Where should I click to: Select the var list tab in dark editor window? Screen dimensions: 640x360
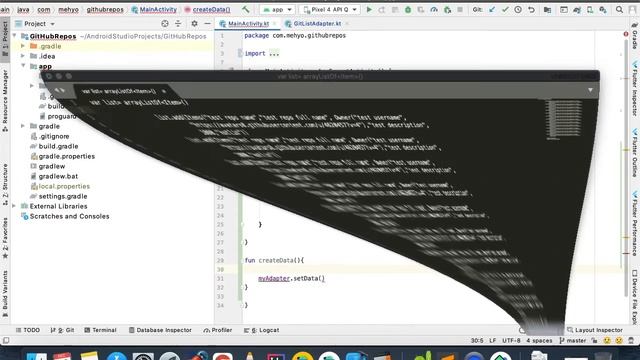(122, 91)
